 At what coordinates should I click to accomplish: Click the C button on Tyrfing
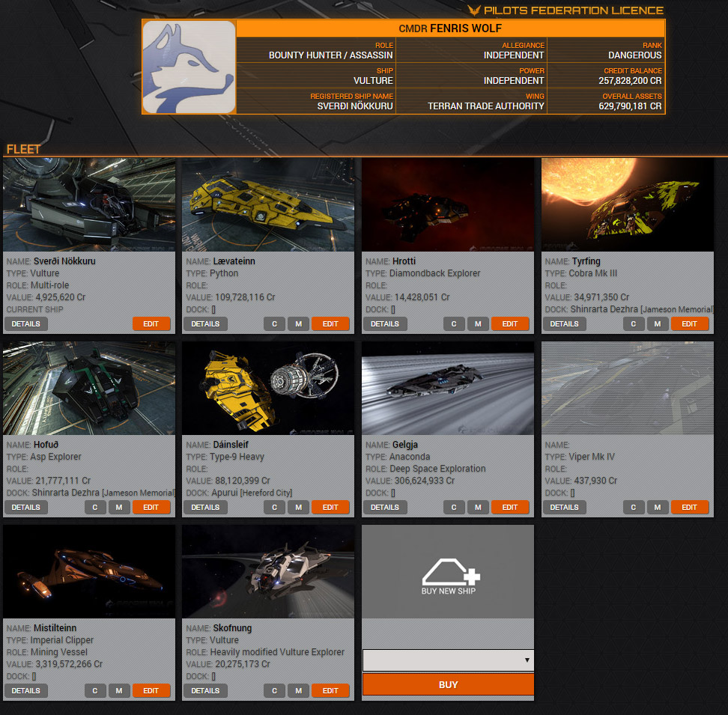pyautogui.click(x=634, y=324)
